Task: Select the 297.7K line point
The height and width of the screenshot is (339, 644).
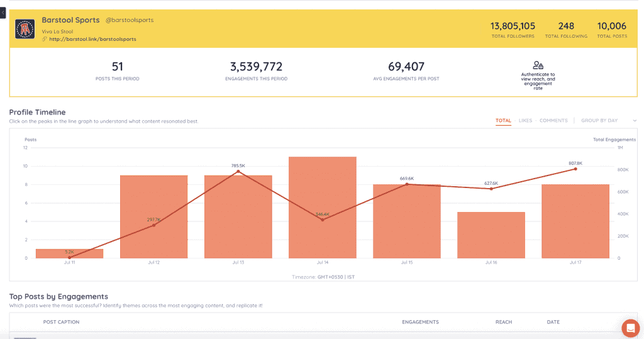Action: [153, 225]
